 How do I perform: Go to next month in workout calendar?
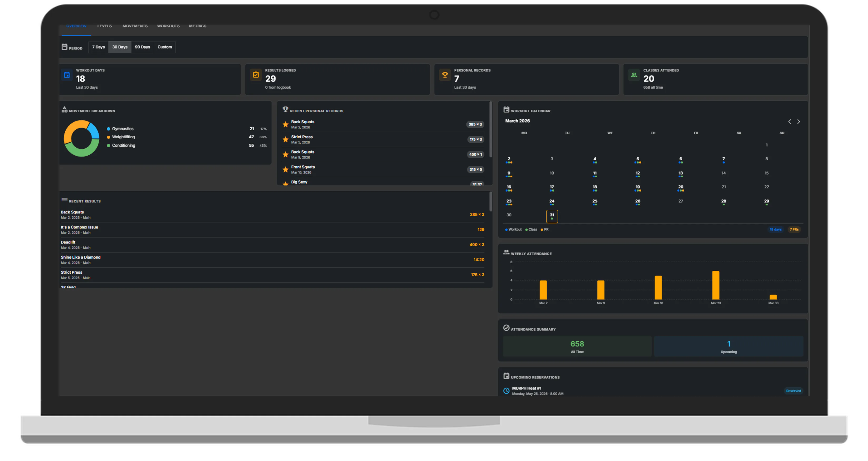tap(798, 121)
